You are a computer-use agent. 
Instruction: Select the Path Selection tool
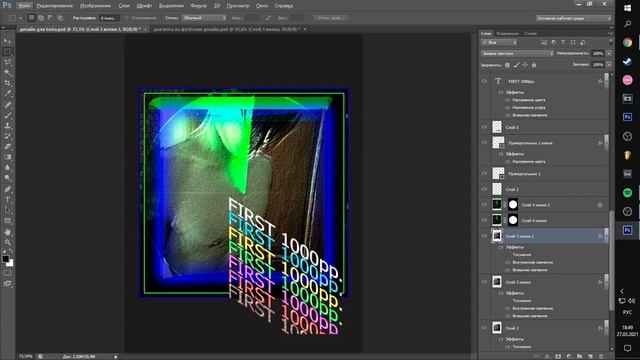(x=7, y=210)
